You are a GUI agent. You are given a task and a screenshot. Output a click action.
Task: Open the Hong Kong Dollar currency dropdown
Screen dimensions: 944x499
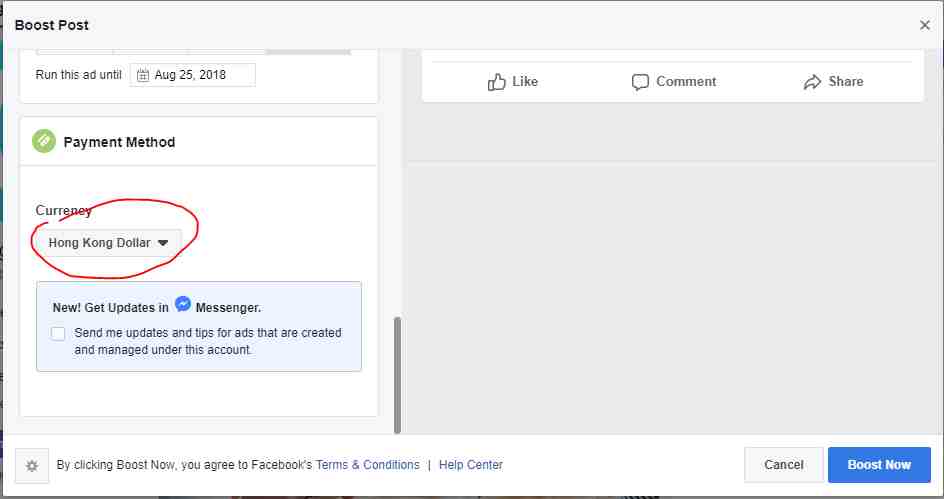pyautogui.click(x=107, y=243)
